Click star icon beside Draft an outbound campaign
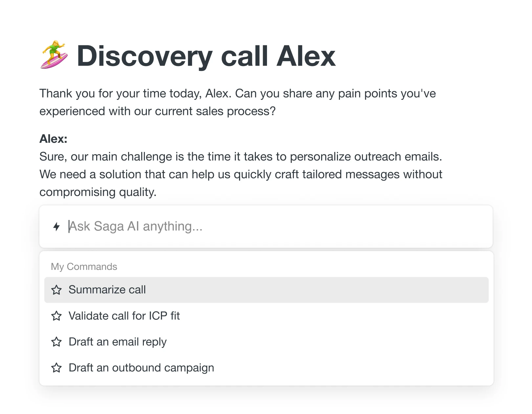 point(56,368)
